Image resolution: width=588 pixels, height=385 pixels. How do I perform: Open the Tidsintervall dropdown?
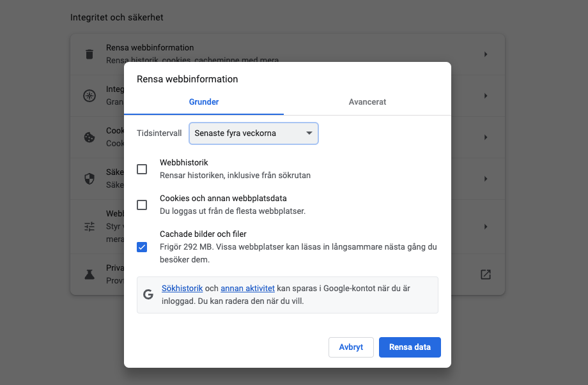point(254,133)
